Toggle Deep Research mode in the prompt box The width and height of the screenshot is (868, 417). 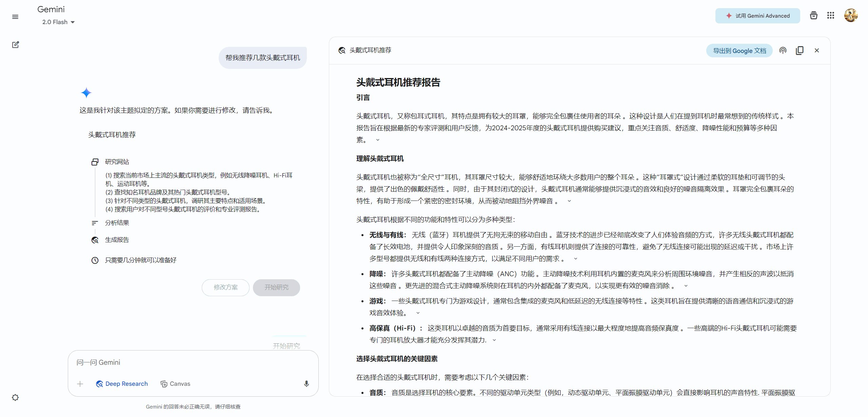tap(122, 384)
